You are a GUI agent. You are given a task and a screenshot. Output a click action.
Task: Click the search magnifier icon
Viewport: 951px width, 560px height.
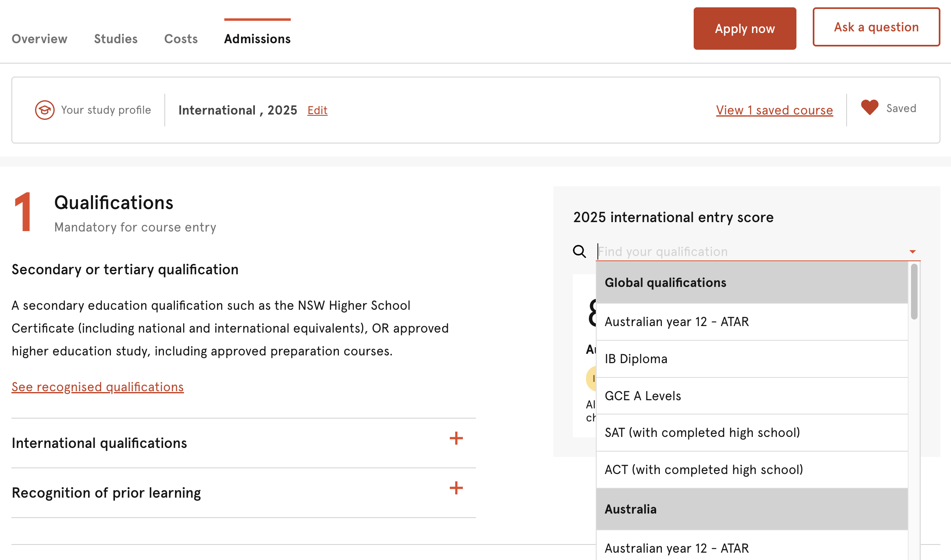(x=579, y=251)
